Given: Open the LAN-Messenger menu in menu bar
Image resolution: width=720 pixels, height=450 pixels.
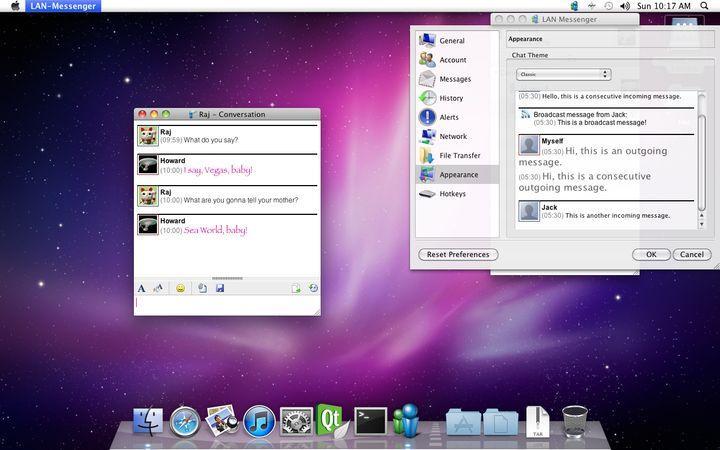Looking at the screenshot, I should (x=63, y=6).
